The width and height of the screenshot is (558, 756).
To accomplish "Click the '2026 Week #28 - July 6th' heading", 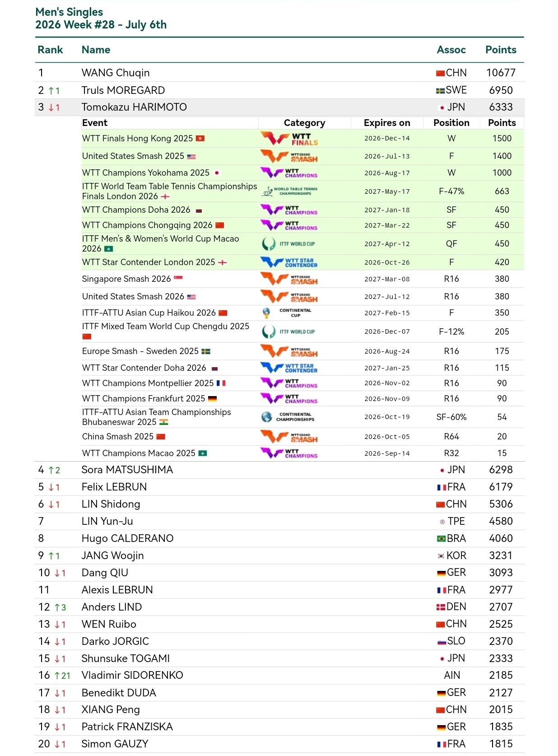I will (x=101, y=25).
